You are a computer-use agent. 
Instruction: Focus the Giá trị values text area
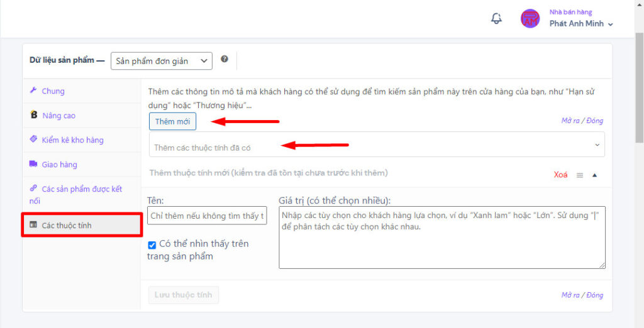click(x=442, y=238)
